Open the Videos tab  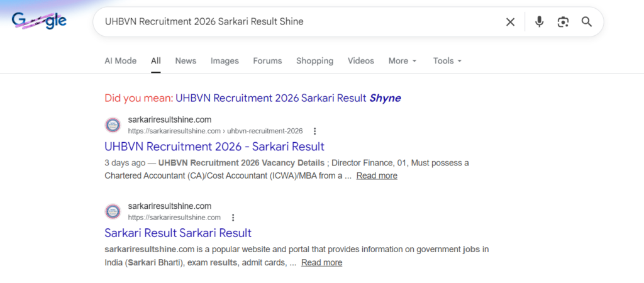pos(360,61)
